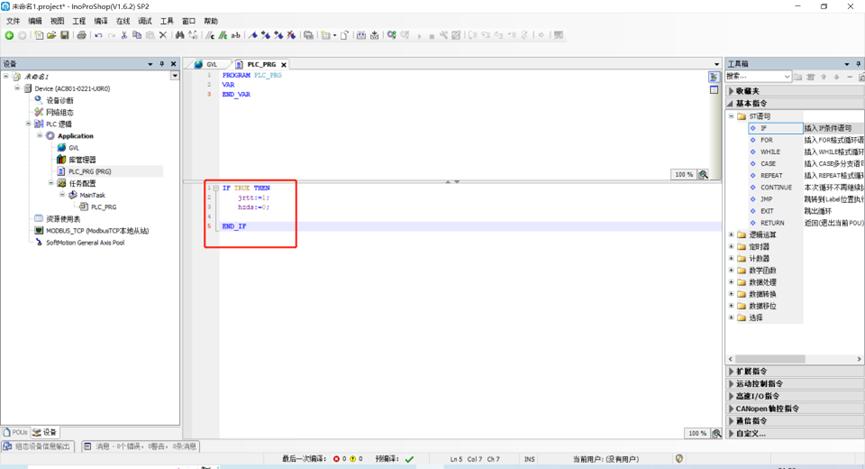Switch to the GVL editor tab

[x=206, y=64]
